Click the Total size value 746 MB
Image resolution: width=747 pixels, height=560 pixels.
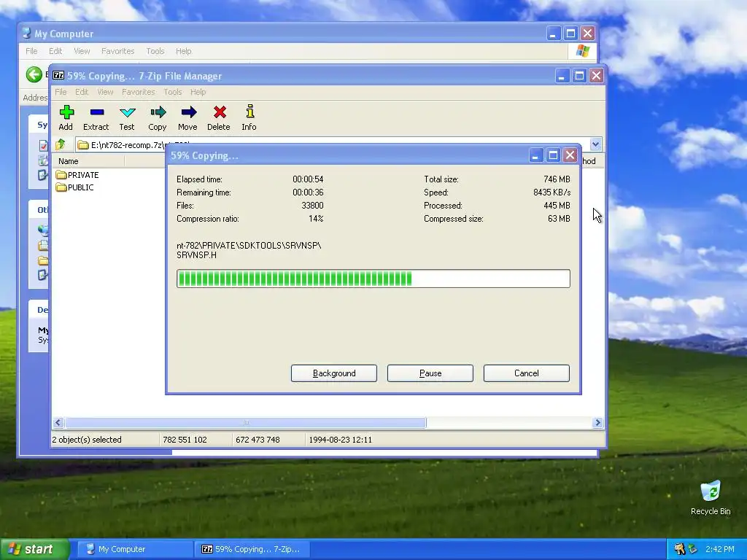(557, 179)
